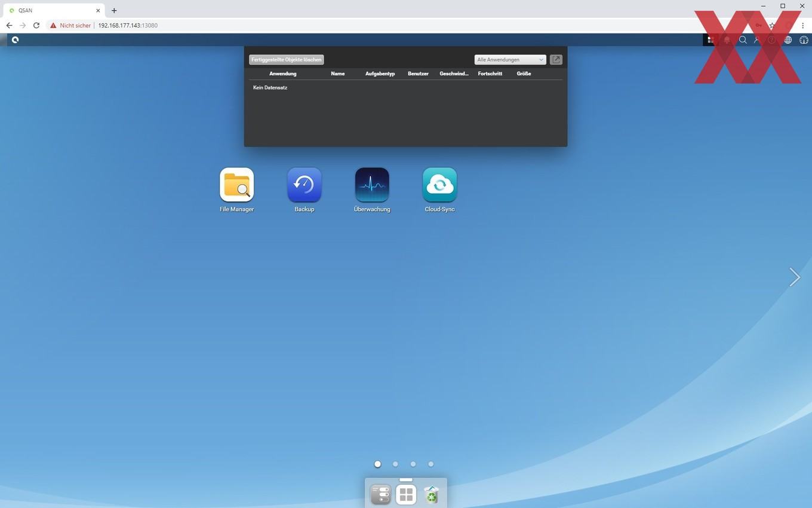Open a new browser tab

pyautogui.click(x=114, y=10)
